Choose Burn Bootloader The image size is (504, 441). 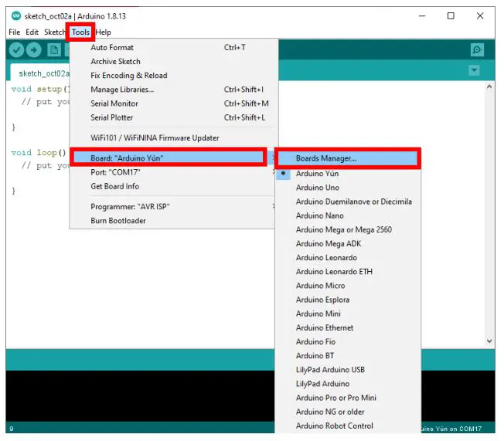click(x=174, y=221)
